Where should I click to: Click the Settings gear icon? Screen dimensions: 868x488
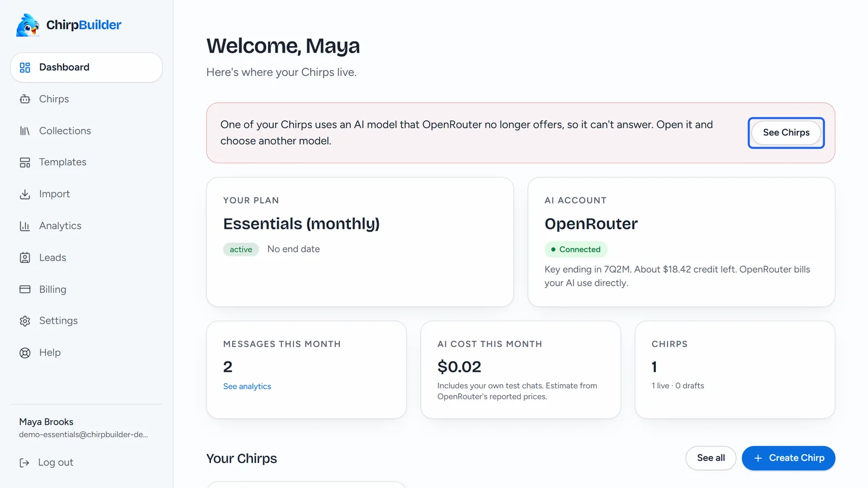point(25,321)
